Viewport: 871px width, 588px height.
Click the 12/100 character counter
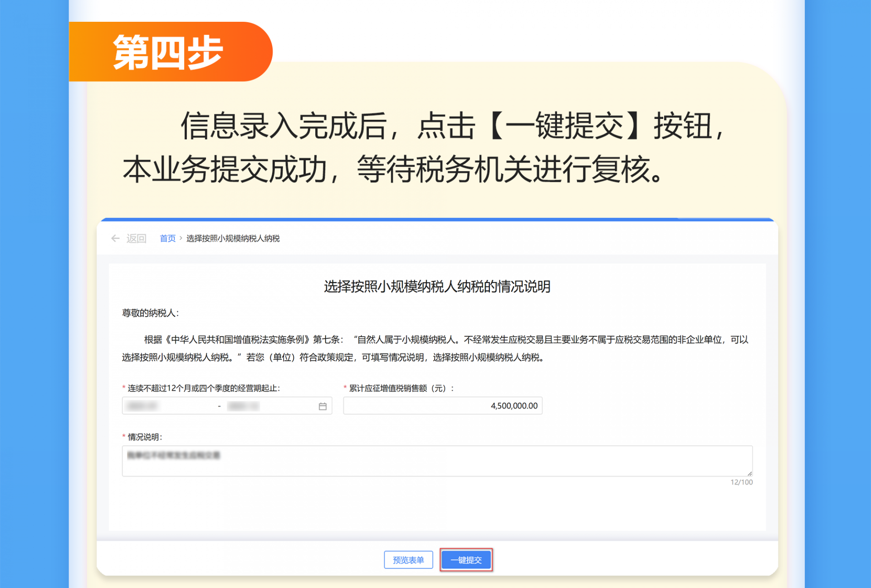(742, 482)
